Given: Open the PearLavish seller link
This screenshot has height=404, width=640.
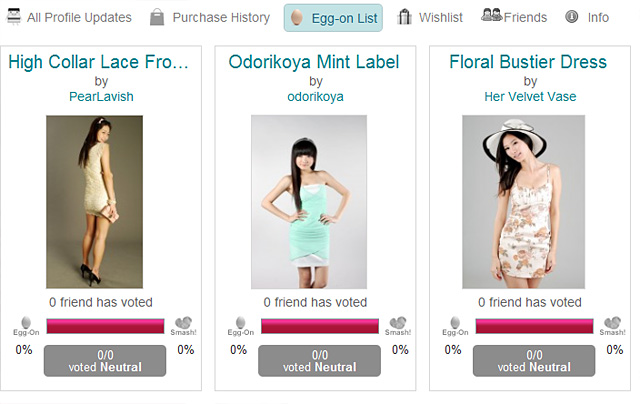Looking at the screenshot, I should click(99, 97).
